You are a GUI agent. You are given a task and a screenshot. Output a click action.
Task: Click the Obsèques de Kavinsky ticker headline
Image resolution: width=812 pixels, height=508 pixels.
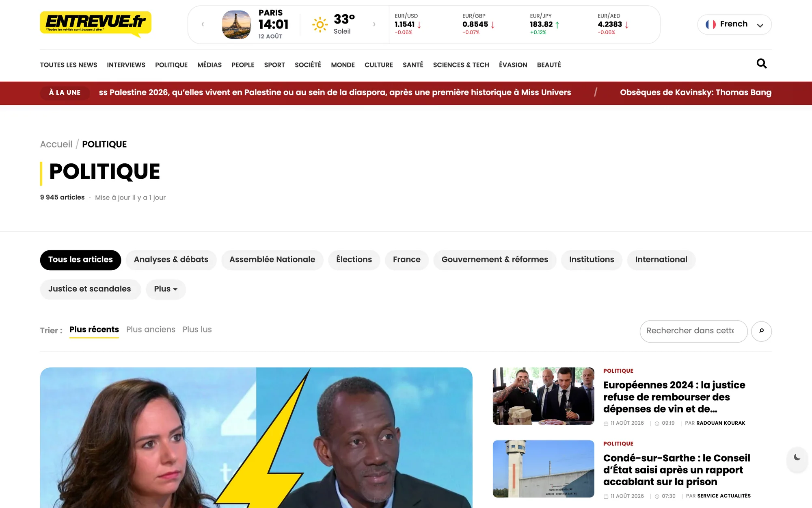pos(695,93)
